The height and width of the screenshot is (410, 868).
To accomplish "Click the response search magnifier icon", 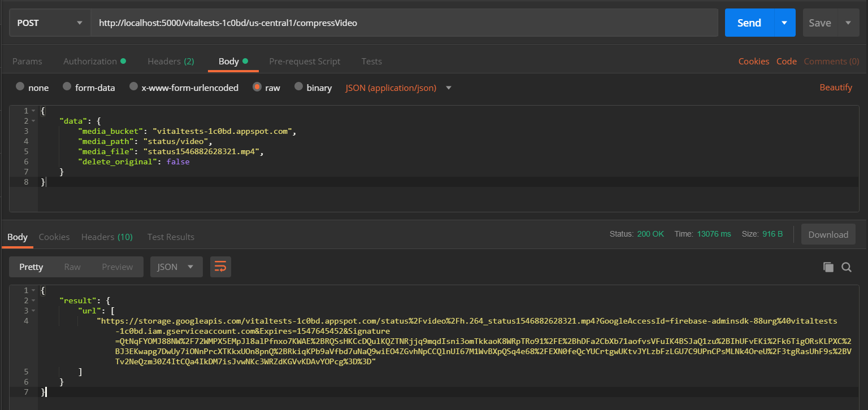I will pyautogui.click(x=847, y=267).
